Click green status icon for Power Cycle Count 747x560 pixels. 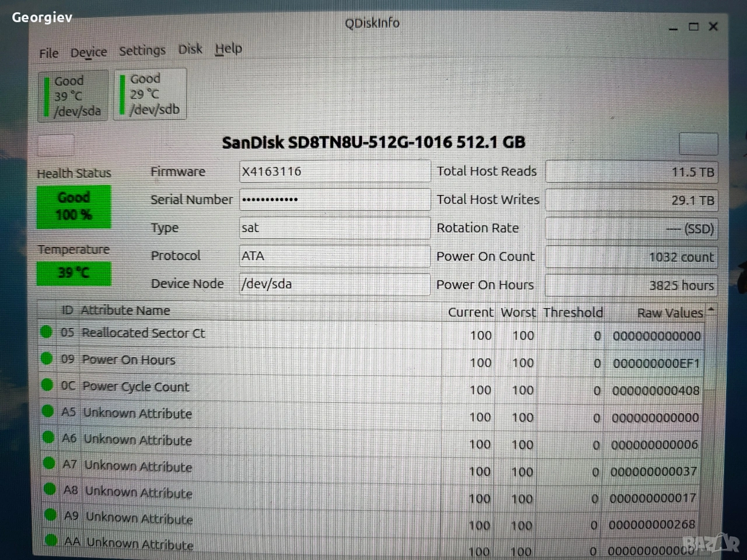coord(48,384)
